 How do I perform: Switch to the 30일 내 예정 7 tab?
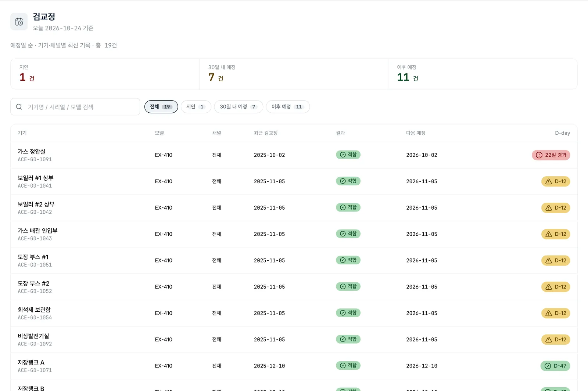pyautogui.click(x=239, y=107)
